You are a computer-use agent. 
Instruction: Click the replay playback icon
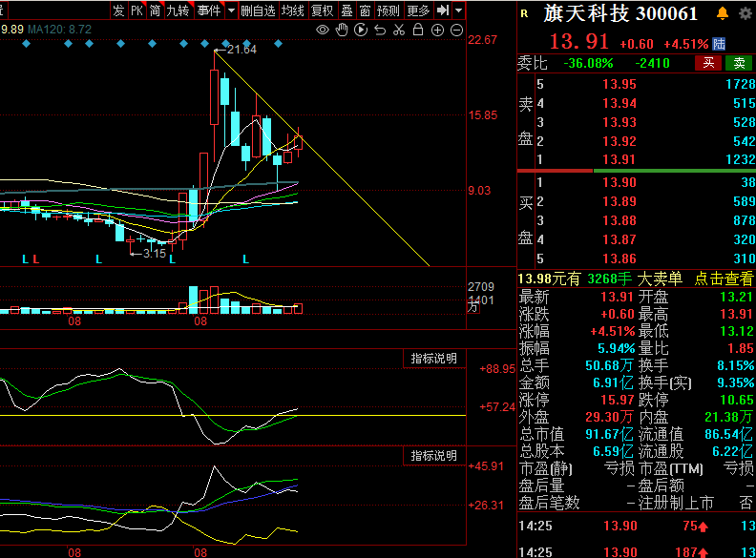pyautogui.click(x=360, y=30)
